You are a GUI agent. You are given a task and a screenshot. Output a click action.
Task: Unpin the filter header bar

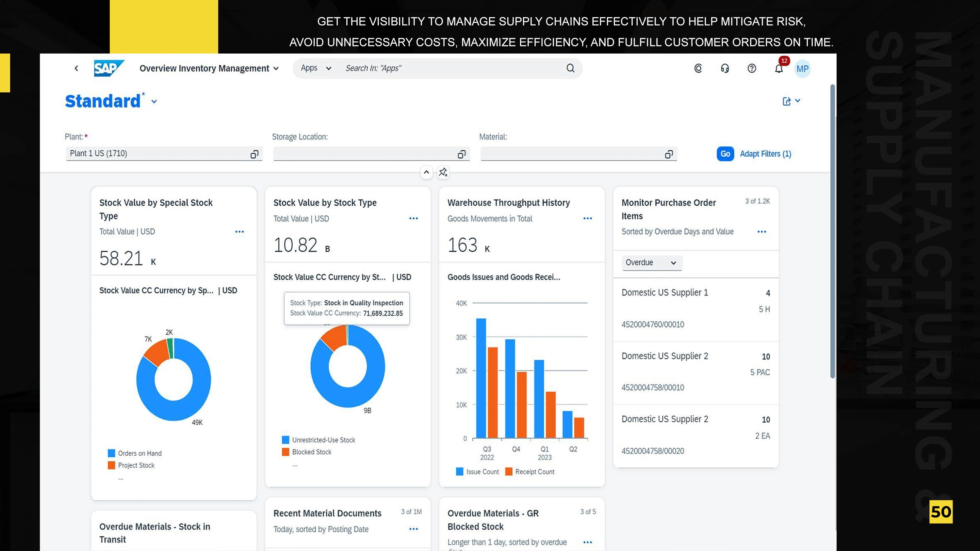coord(443,172)
